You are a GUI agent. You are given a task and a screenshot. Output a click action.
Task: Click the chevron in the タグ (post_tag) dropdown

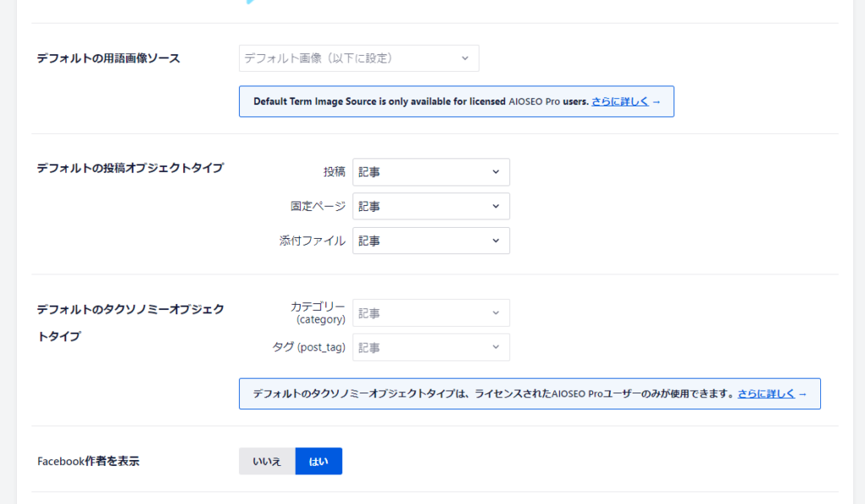[496, 347]
